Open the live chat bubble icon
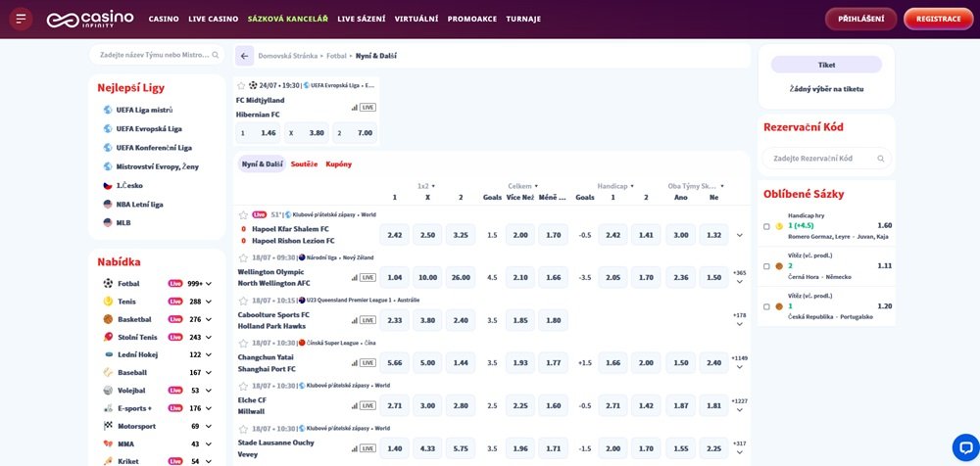Image resolution: width=980 pixels, height=466 pixels. point(963,445)
